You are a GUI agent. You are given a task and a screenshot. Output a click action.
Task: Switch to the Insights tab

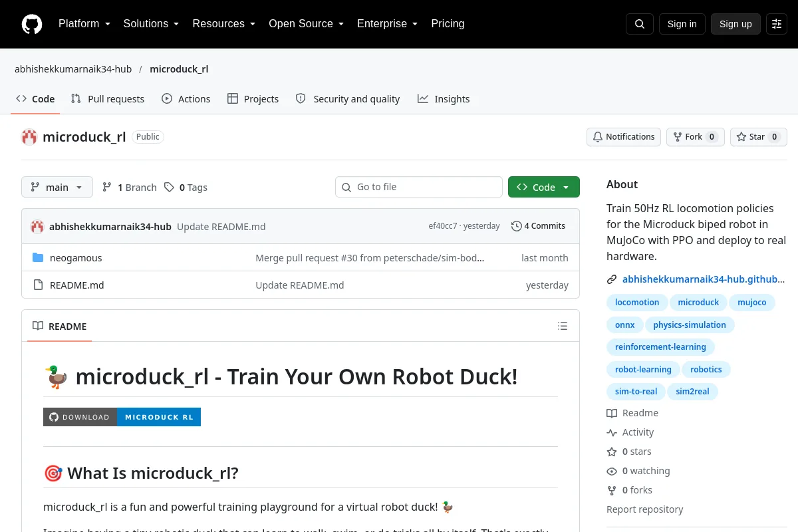pyautogui.click(x=444, y=98)
